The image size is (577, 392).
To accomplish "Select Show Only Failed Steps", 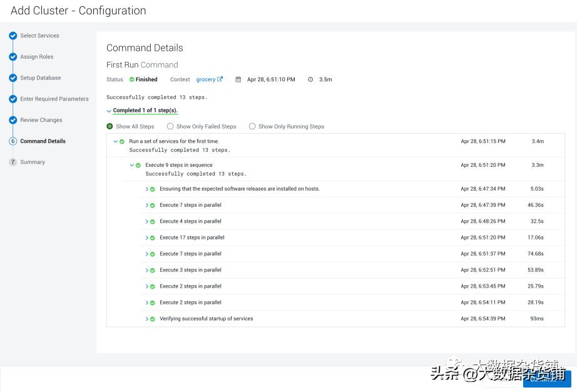I will click(x=170, y=126).
